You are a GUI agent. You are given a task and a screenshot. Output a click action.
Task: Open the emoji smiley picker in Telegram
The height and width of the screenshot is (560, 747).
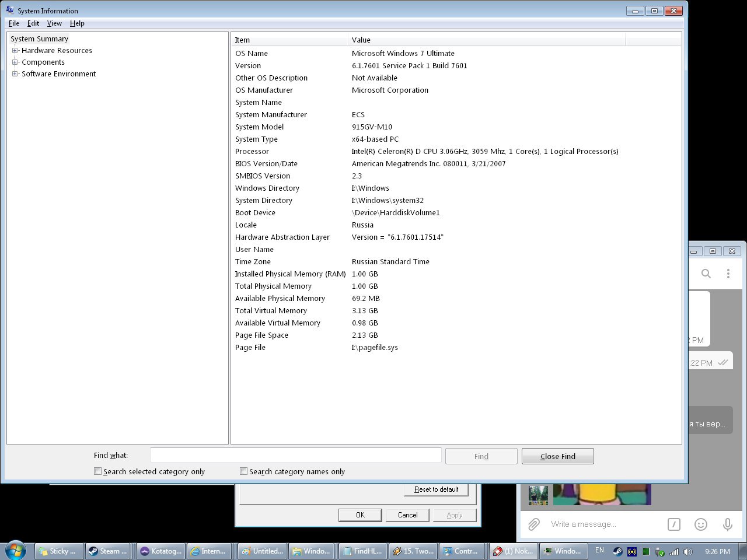tap(701, 524)
